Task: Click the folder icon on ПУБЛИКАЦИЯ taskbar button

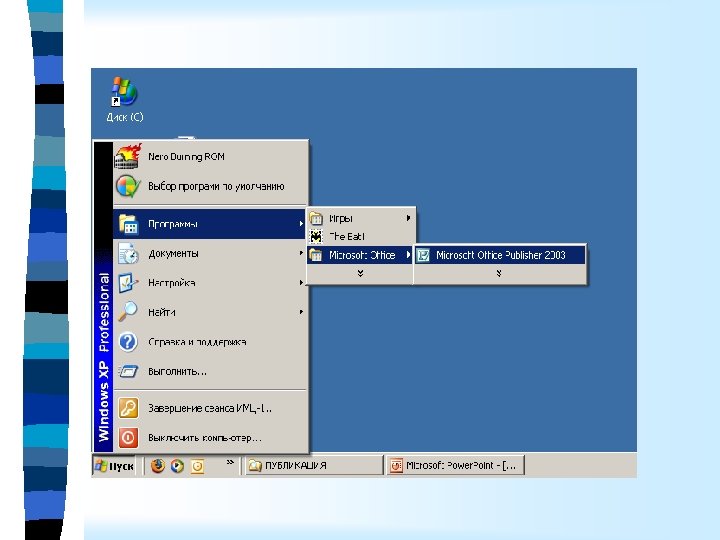Action: 255,466
